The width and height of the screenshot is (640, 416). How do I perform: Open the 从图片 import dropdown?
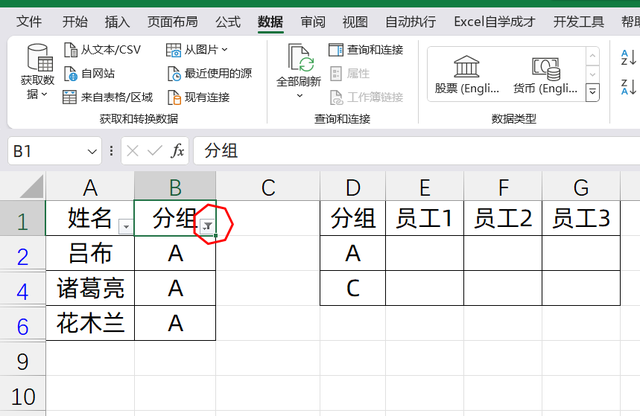pos(197,50)
